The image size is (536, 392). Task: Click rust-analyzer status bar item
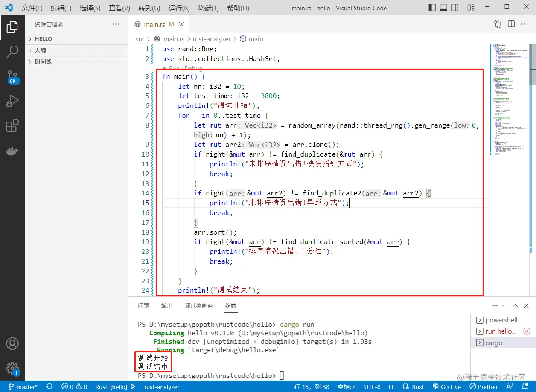pyautogui.click(x=162, y=387)
